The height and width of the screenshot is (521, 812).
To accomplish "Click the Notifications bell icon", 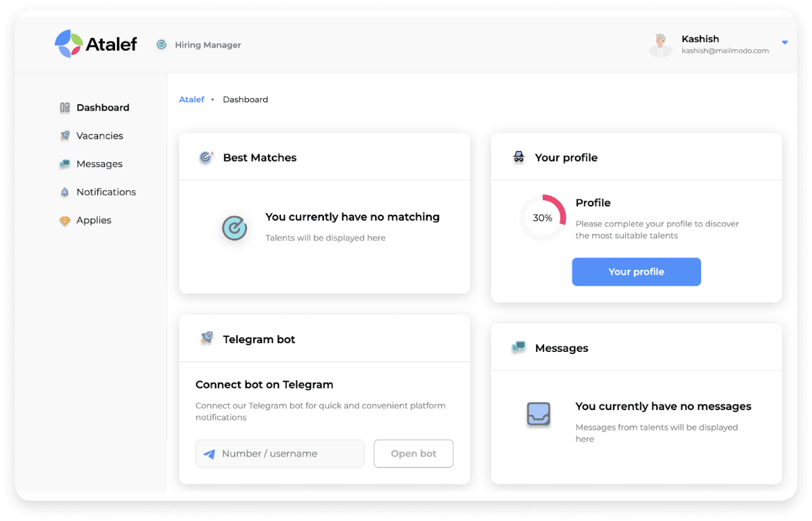I will (x=65, y=192).
